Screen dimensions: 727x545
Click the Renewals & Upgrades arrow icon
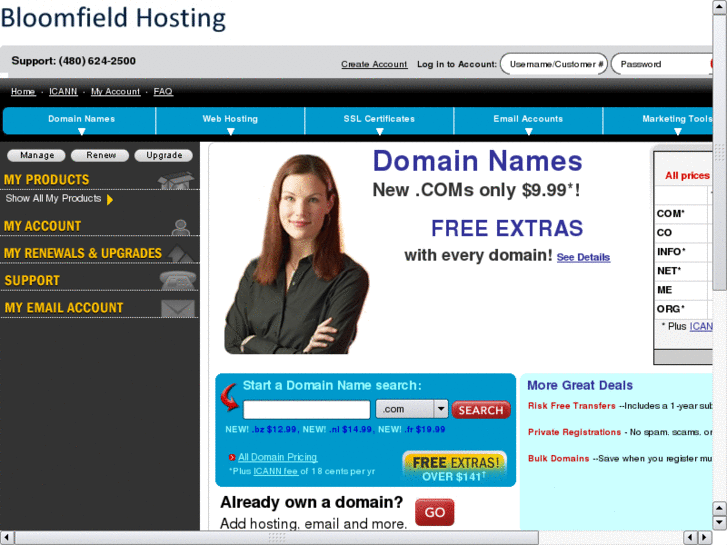(x=180, y=253)
